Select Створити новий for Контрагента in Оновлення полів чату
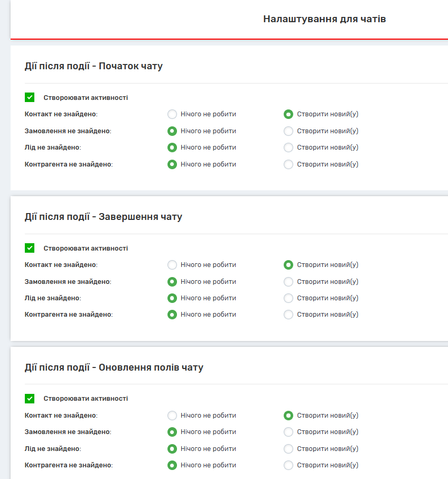 (288, 466)
